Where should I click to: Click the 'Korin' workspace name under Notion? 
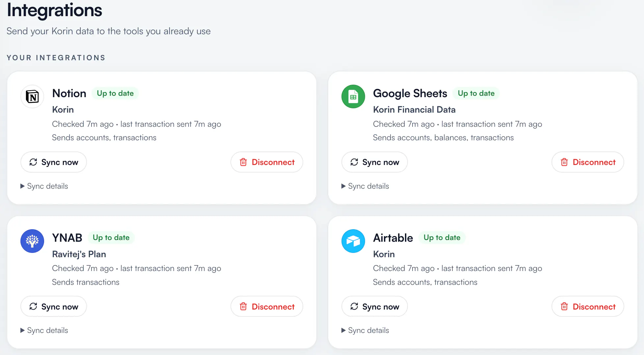pos(63,109)
